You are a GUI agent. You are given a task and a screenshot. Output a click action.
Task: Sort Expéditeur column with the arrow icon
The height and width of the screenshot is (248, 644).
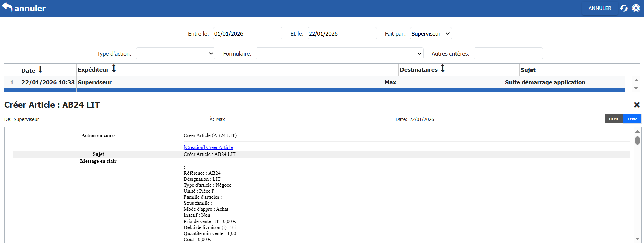click(x=114, y=69)
